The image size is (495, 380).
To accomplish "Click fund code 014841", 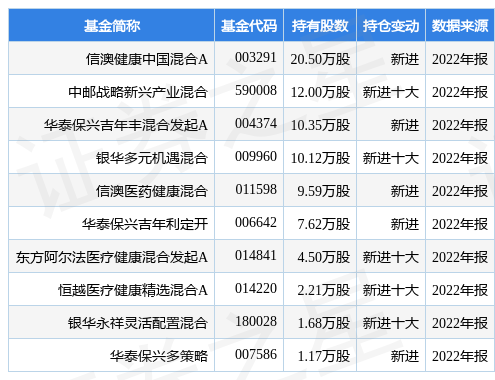I will [256, 255].
